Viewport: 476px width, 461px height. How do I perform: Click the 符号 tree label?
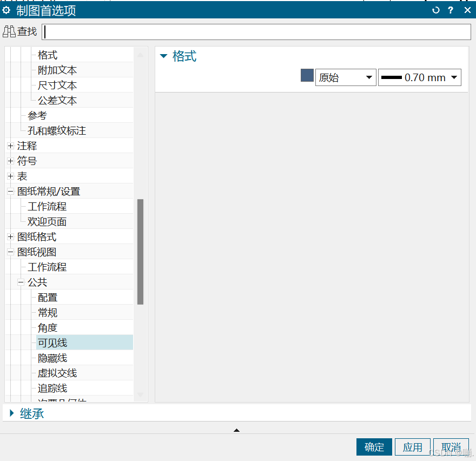coord(27,161)
